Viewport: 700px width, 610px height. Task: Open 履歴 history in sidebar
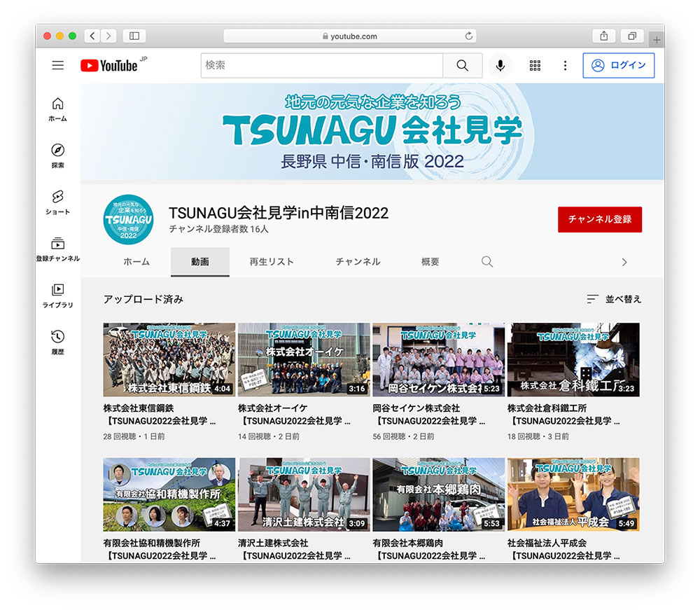[x=57, y=342]
